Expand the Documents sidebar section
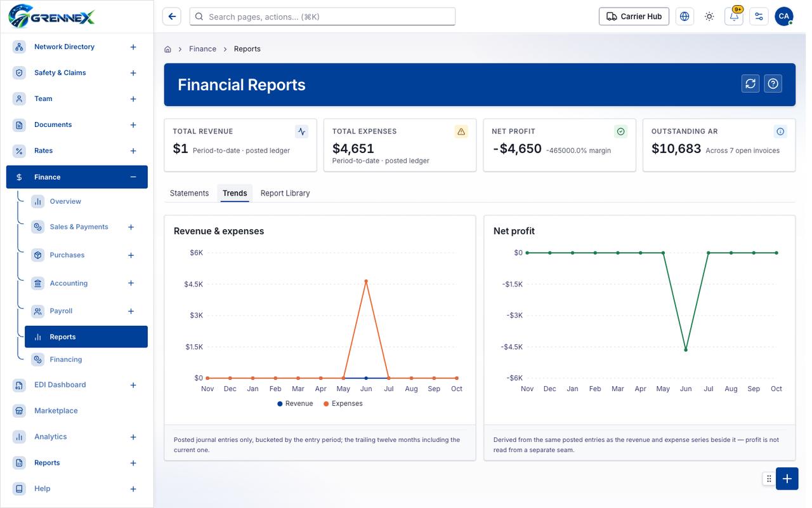 133,125
